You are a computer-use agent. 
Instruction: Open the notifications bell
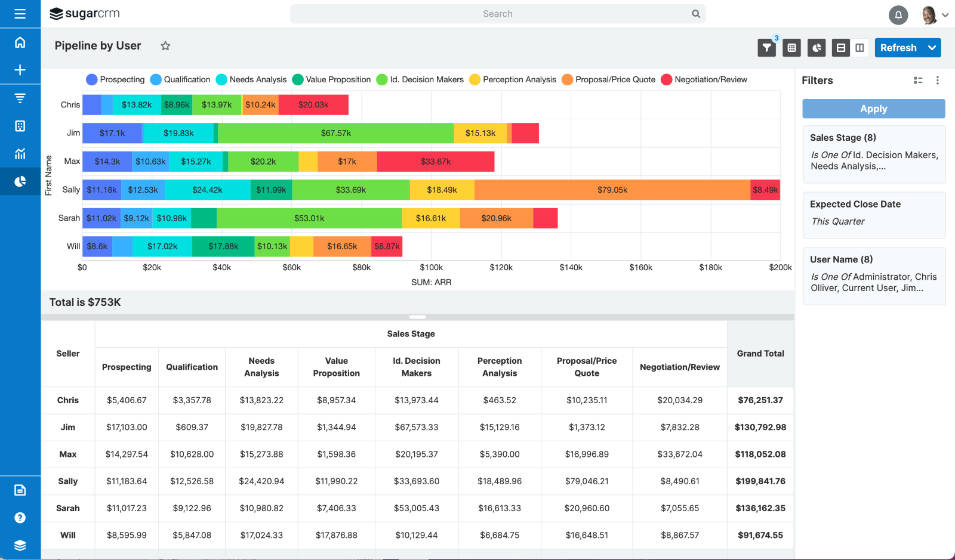[x=898, y=15]
